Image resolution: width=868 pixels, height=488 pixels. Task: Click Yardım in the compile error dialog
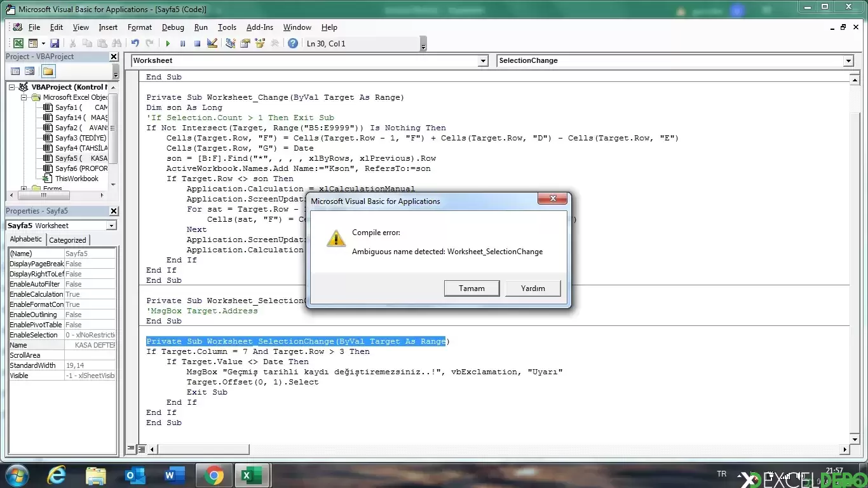pyautogui.click(x=533, y=288)
